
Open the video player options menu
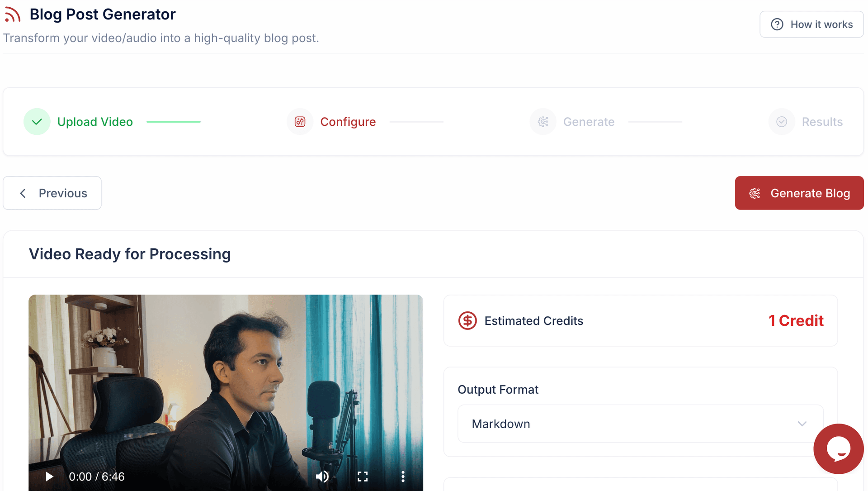click(402, 476)
